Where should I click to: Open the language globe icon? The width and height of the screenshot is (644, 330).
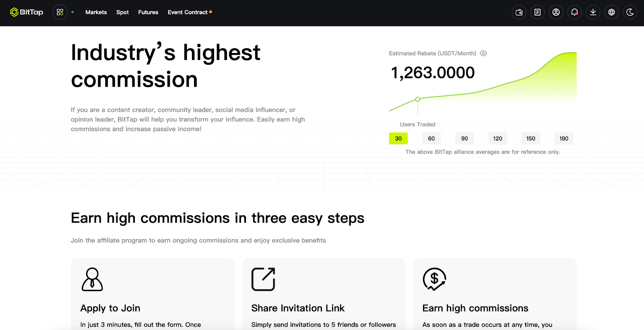612,12
